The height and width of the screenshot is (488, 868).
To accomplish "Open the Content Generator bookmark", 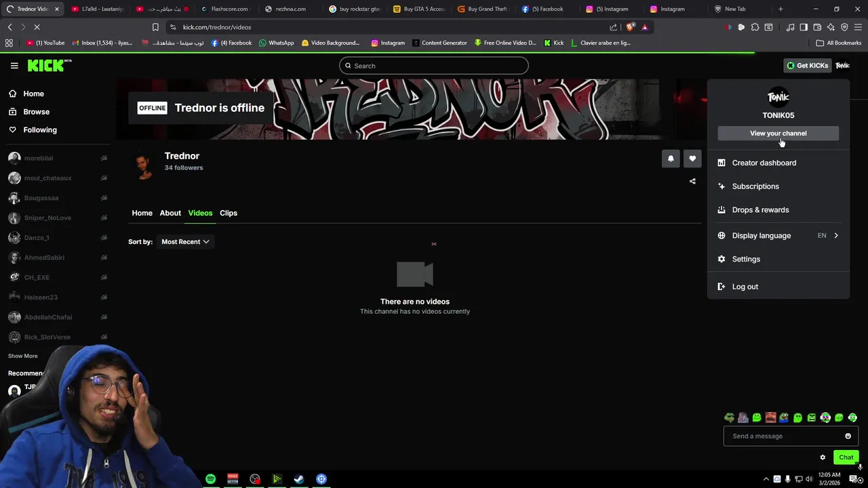I will [x=439, y=43].
